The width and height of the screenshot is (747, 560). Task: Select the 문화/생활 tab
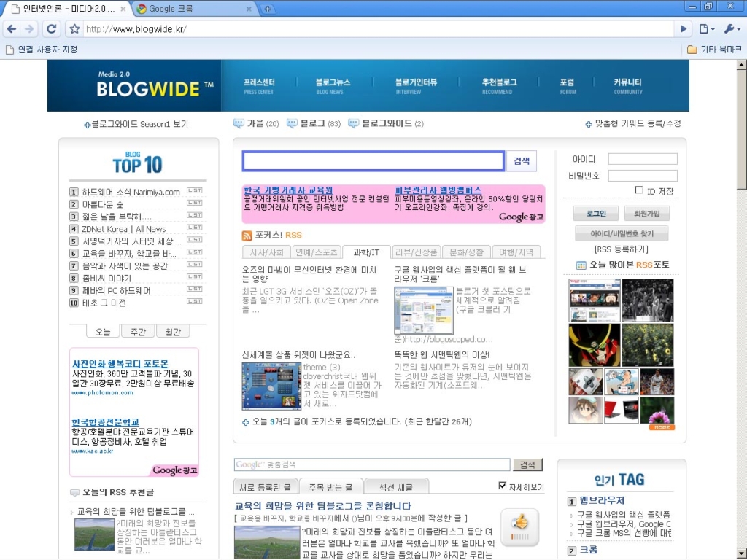click(x=466, y=252)
